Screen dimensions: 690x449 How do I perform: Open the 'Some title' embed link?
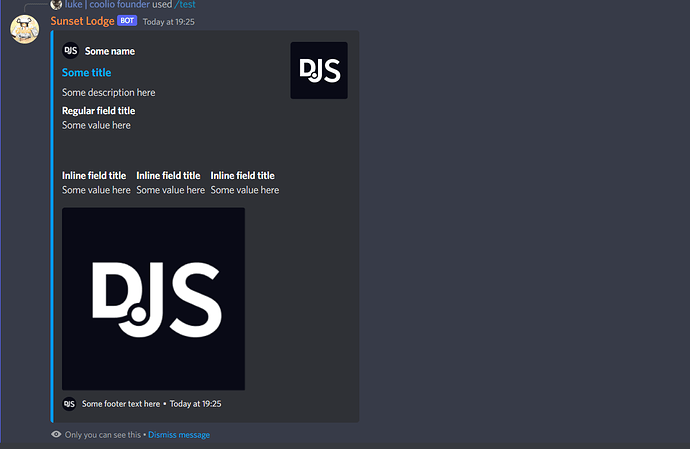87,73
